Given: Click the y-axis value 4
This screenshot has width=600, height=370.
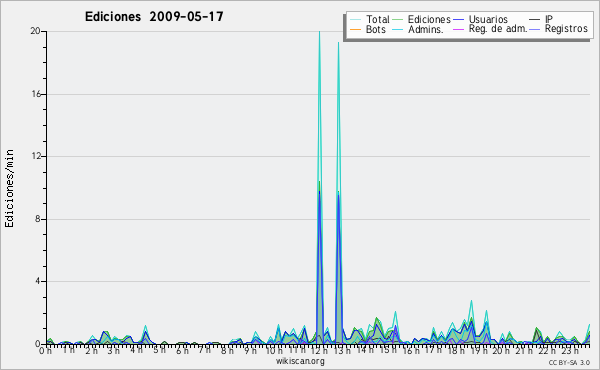Looking at the screenshot, I should pos(38,281).
